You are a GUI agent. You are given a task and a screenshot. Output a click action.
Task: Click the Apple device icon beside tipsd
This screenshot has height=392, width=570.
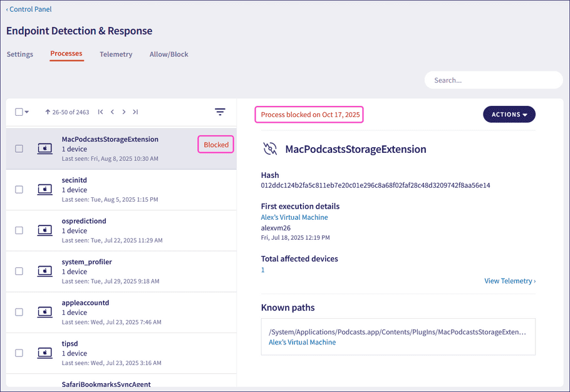[x=44, y=353]
